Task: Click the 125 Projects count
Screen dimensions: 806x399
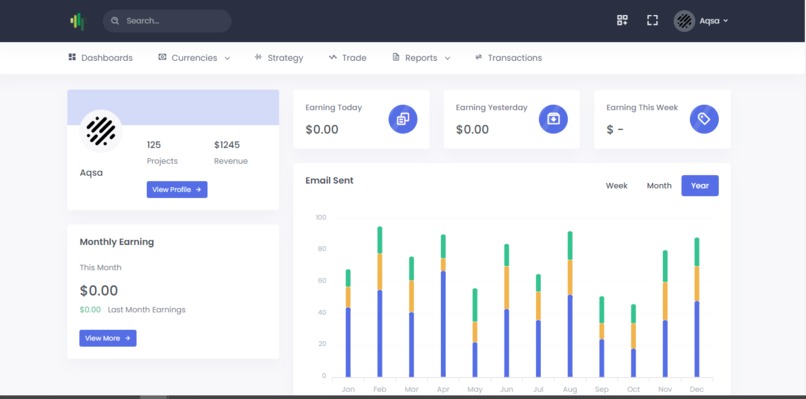Action: (154, 144)
